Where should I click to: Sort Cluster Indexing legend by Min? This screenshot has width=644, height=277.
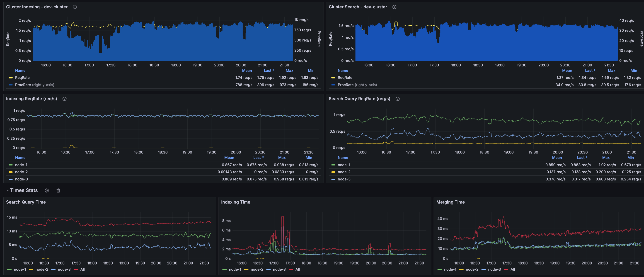311,71
